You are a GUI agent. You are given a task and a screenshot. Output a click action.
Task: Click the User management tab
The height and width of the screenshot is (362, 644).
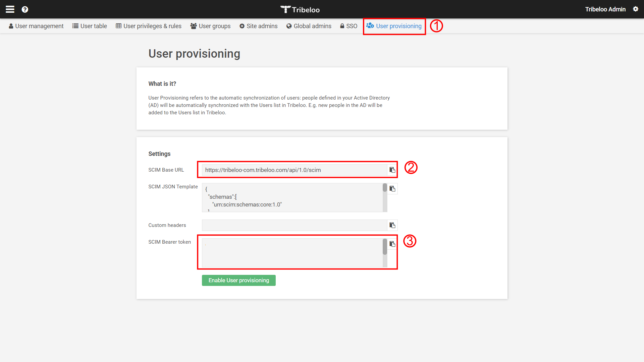pos(36,25)
